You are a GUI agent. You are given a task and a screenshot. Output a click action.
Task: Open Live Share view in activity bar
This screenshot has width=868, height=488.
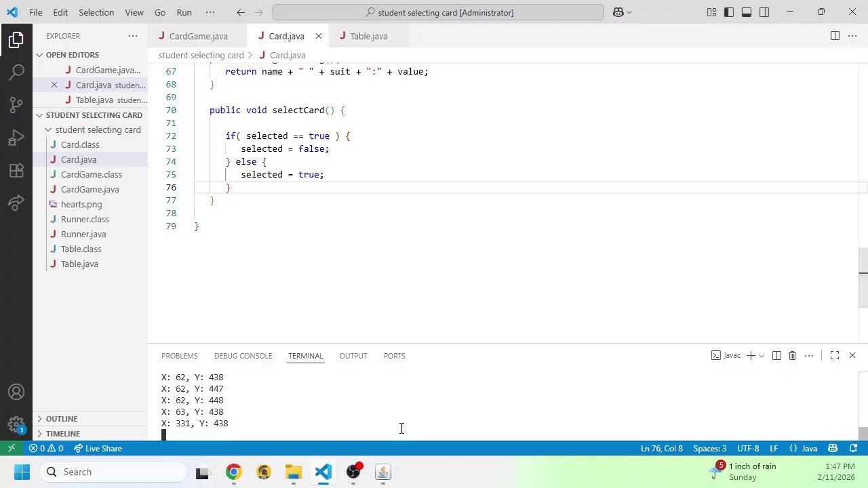[16, 203]
